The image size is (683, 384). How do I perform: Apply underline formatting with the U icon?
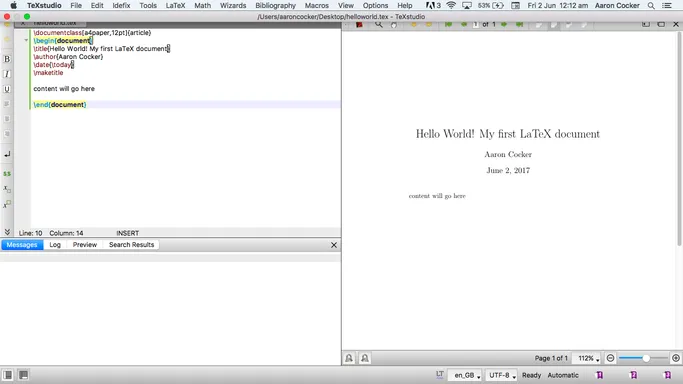[7, 89]
